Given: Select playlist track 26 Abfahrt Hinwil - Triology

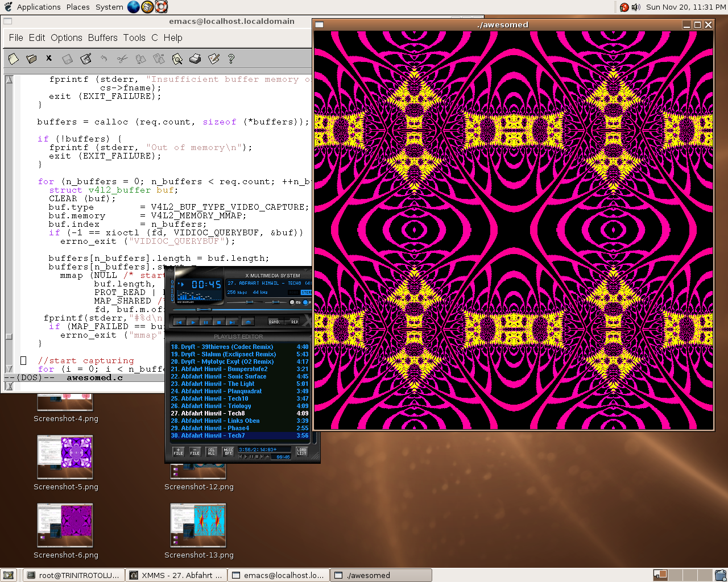Looking at the screenshot, I should click(x=239, y=406).
